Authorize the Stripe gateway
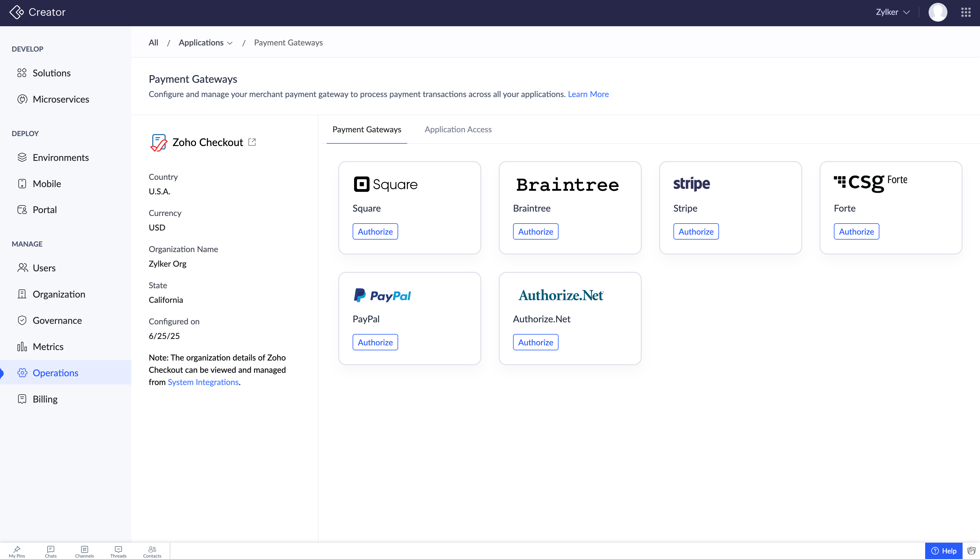This screenshot has height=559, width=980. point(696,231)
